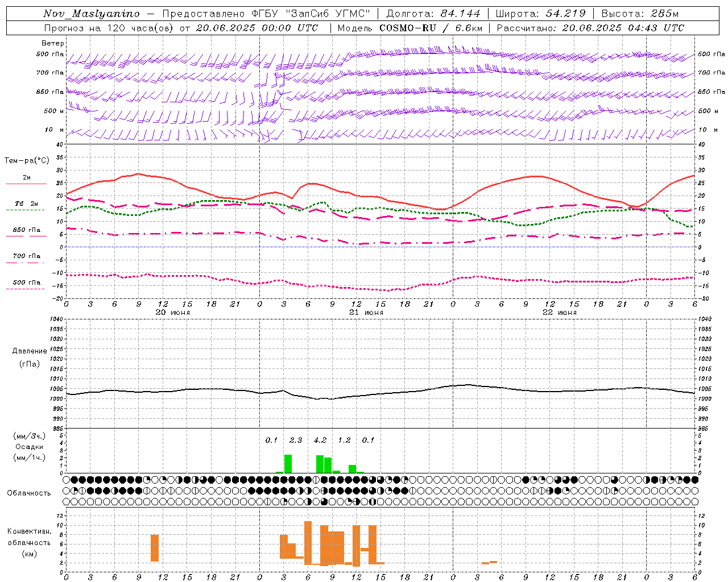Click the (мм/3ч.) precipitation unit label
Screen dimensions: 728x582
pyautogui.click(x=30, y=436)
